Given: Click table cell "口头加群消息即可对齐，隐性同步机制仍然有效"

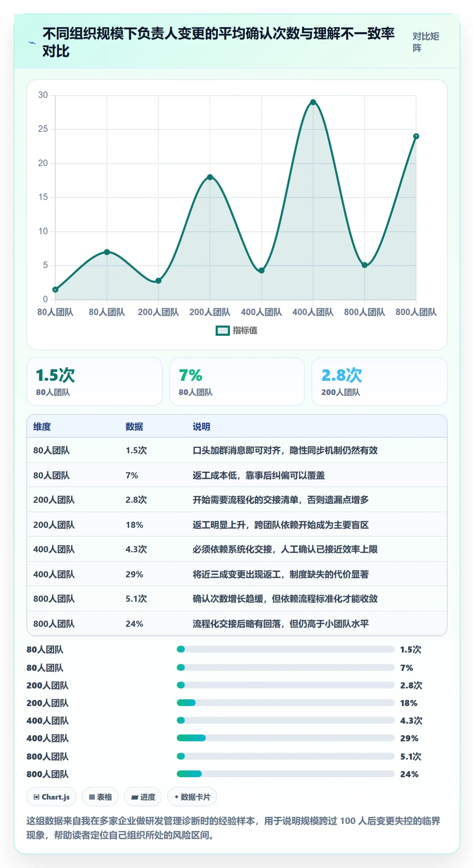Looking at the screenshot, I should tap(285, 450).
